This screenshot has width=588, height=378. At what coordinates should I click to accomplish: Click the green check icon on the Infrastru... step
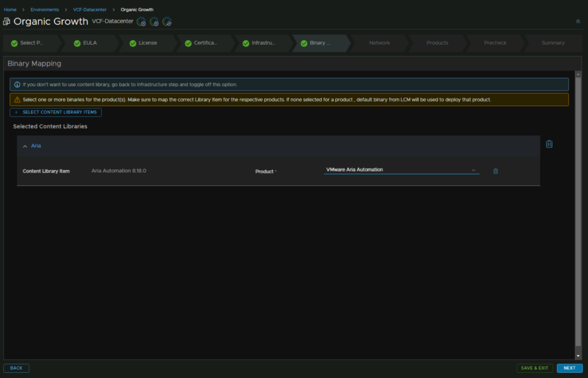pyautogui.click(x=246, y=44)
